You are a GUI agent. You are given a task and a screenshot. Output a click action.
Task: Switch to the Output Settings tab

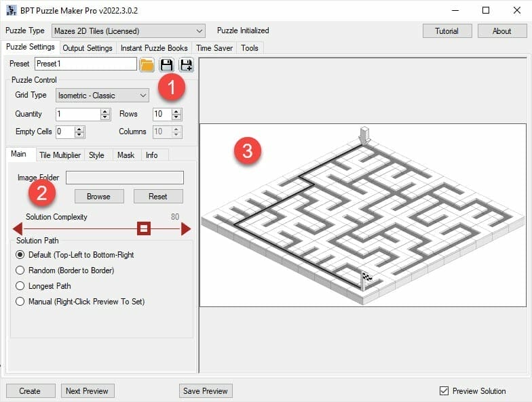pyautogui.click(x=88, y=48)
